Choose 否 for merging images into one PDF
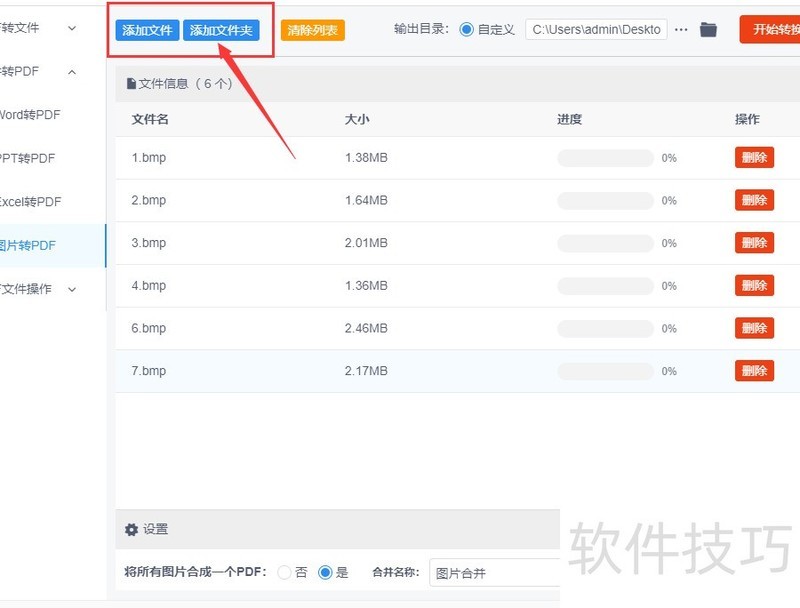 285,573
